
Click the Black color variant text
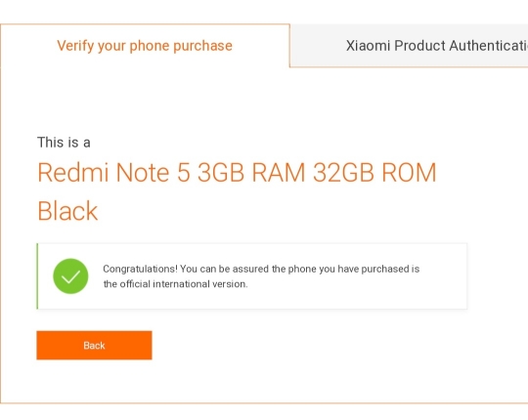tap(67, 211)
